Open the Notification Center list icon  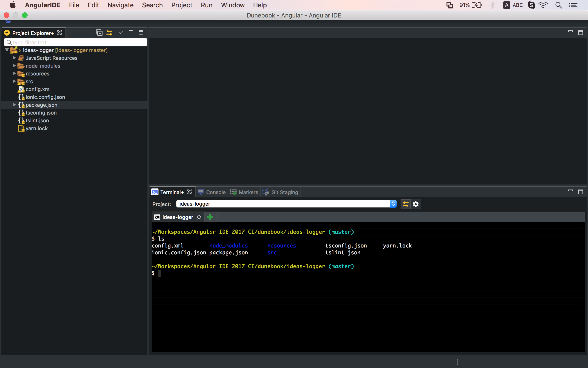(573, 5)
